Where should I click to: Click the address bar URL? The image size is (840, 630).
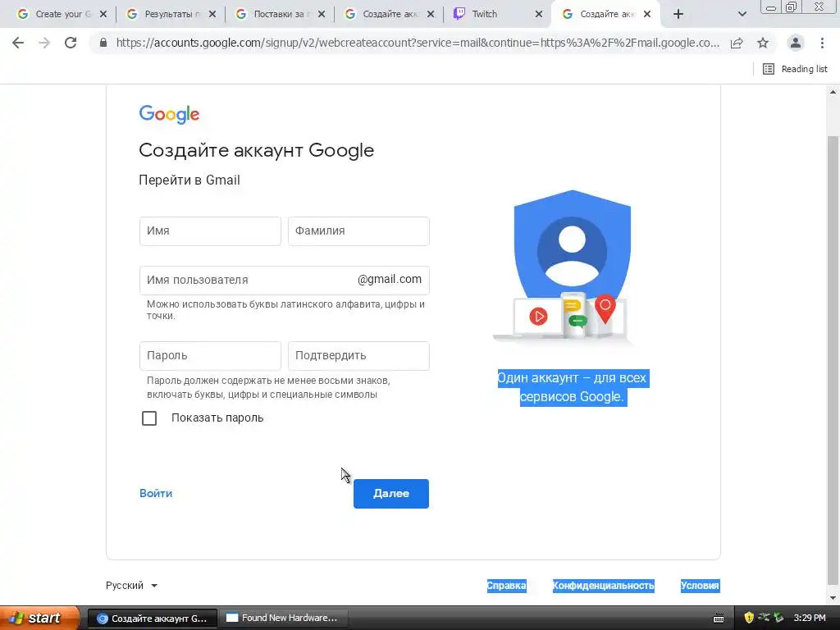pos(418,43)
